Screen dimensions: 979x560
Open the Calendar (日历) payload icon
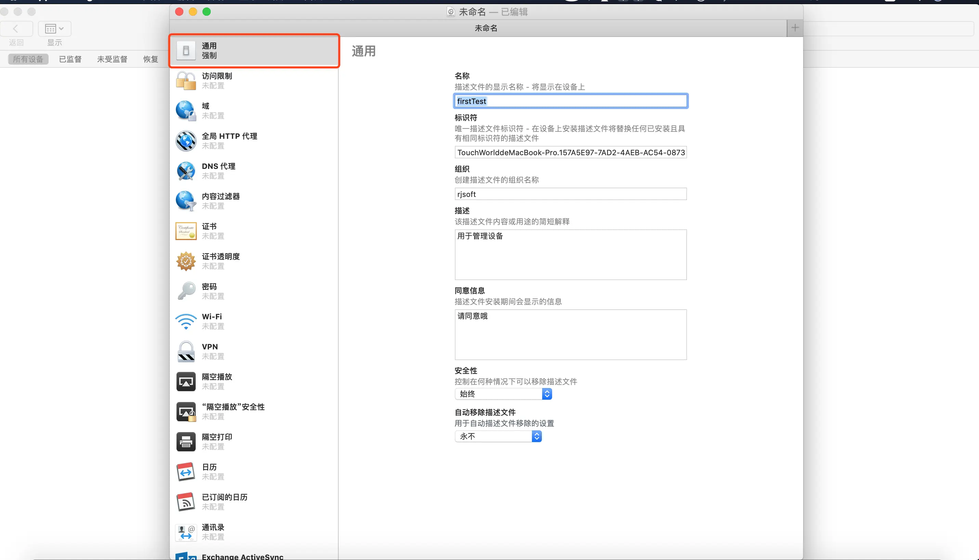(186, 471)
